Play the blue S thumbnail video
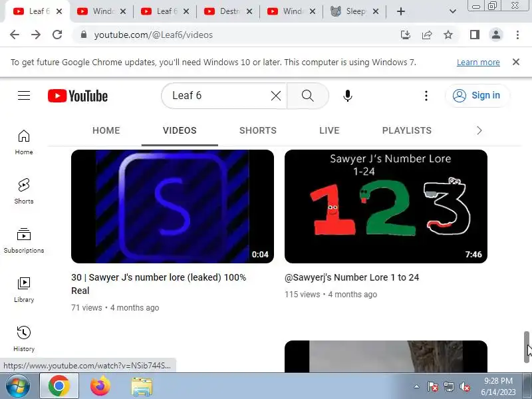This screenshot has height=399, width=532. 172,206
